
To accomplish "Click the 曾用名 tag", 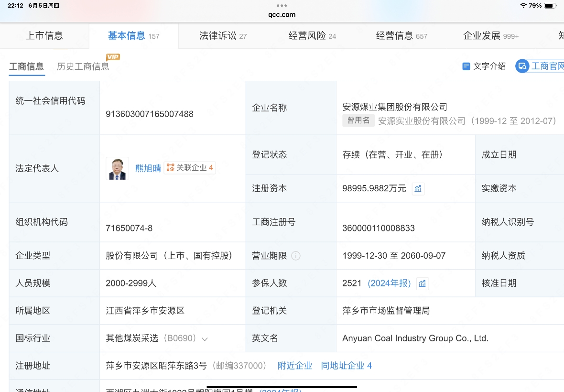I will tap(358, 120).
